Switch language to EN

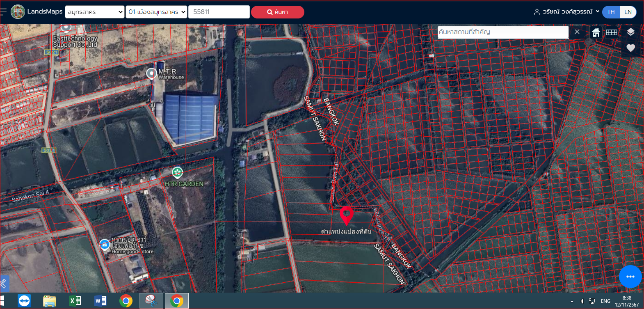[x=628, y=12]
